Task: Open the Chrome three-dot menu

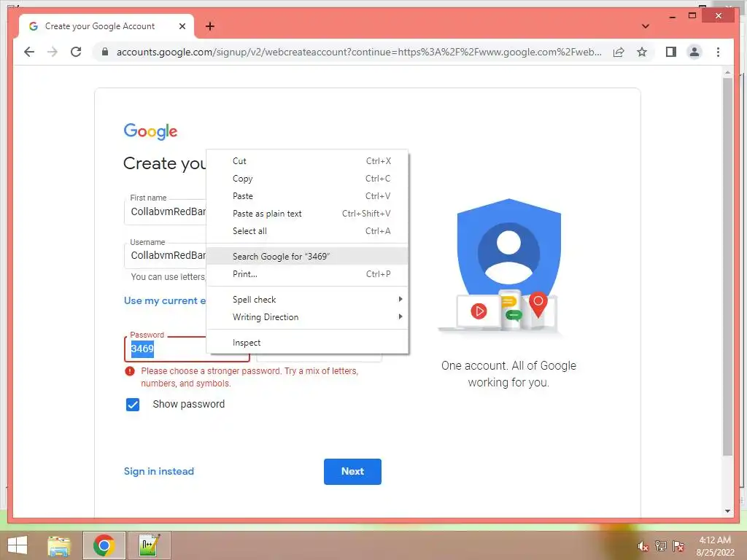Action: pyautogui.click(x=718, y=52)
